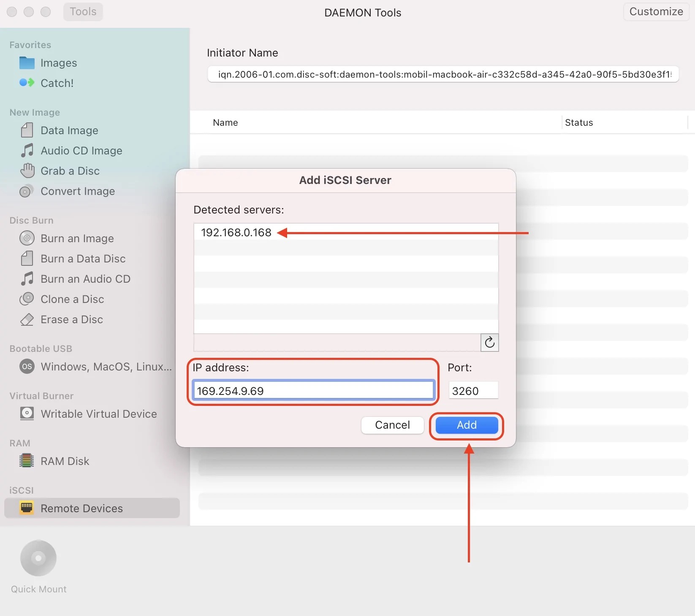Open the bootable USB creator

[106, 367]
